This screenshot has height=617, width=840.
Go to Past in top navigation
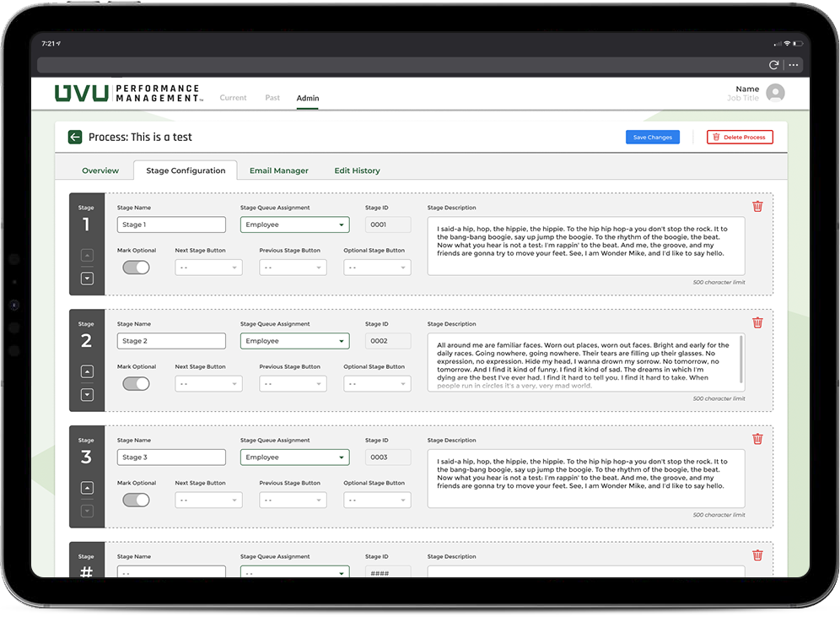(272, 98)
